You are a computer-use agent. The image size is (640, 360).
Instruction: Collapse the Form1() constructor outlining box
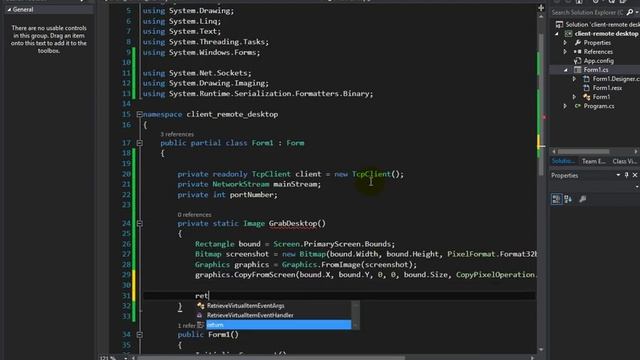(140, 335)
